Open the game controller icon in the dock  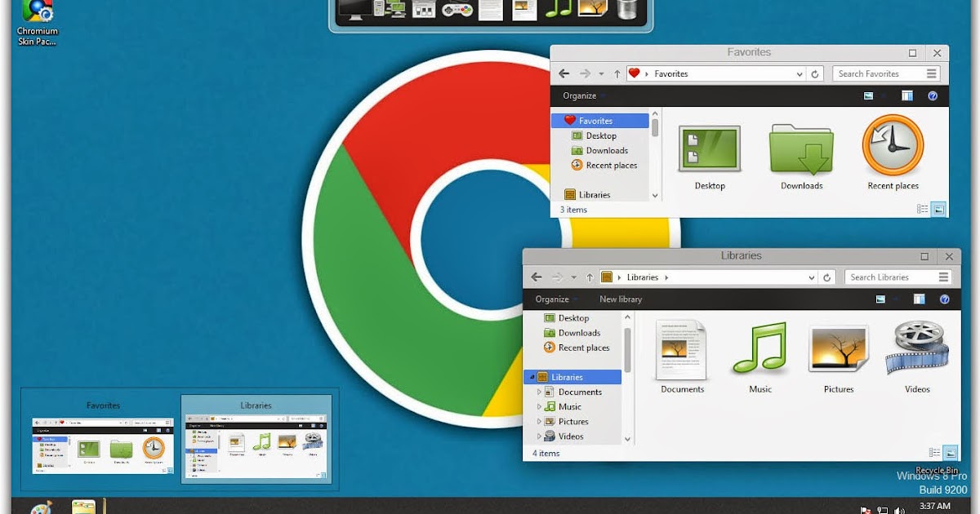coord(457,10)
